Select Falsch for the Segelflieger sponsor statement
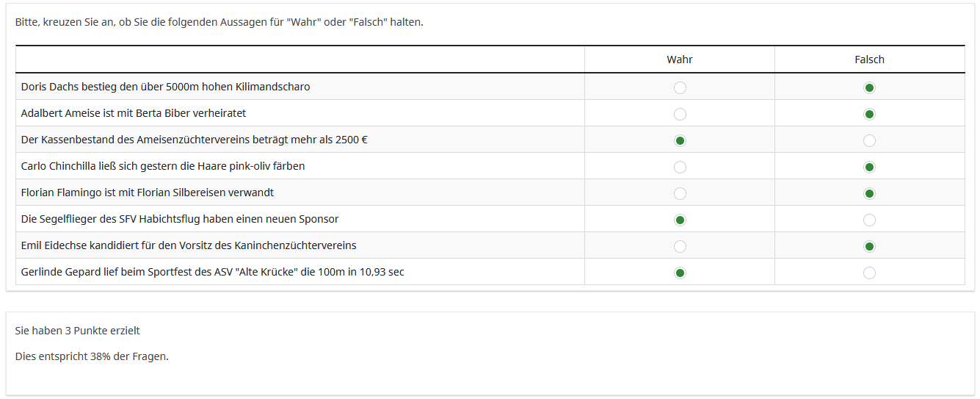The image size is (980, 399). click(x=869, y=220)
